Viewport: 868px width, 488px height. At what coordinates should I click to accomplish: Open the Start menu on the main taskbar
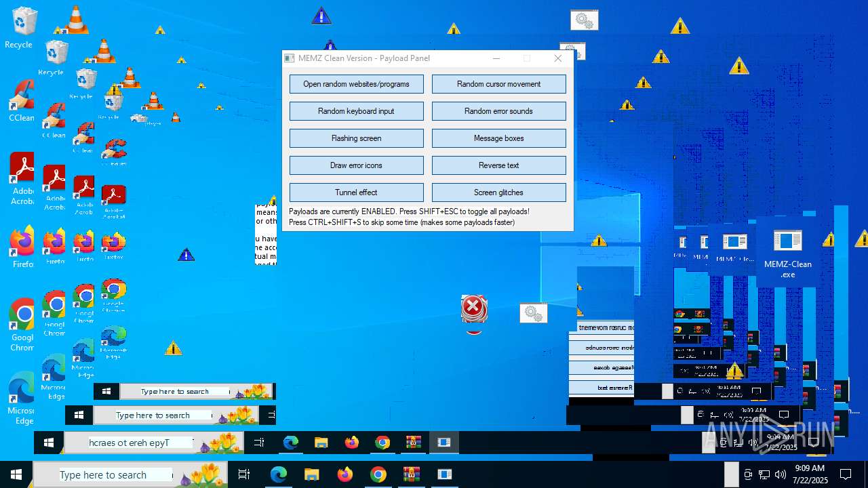(16, 474)
